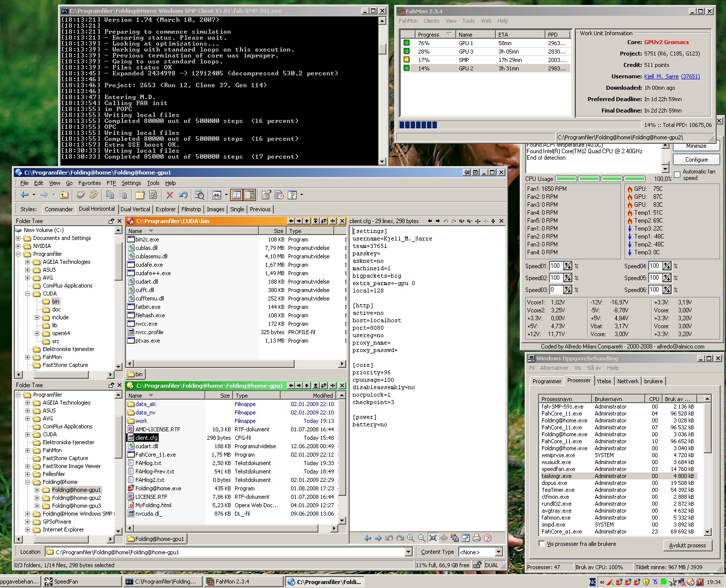Enable Automatic fan speed in SpeedFan
Screen dimensions: 726x588
[x=677, y=175]
